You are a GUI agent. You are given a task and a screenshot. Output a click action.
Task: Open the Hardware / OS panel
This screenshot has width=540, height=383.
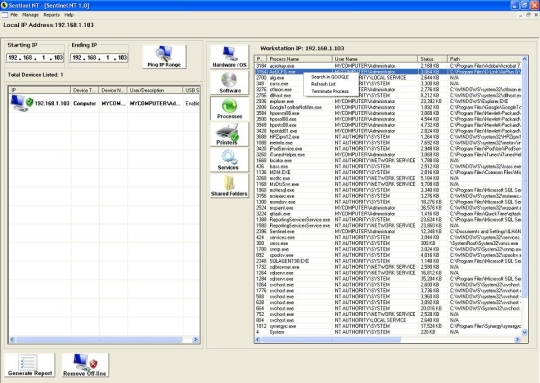(x=229, y=57)
